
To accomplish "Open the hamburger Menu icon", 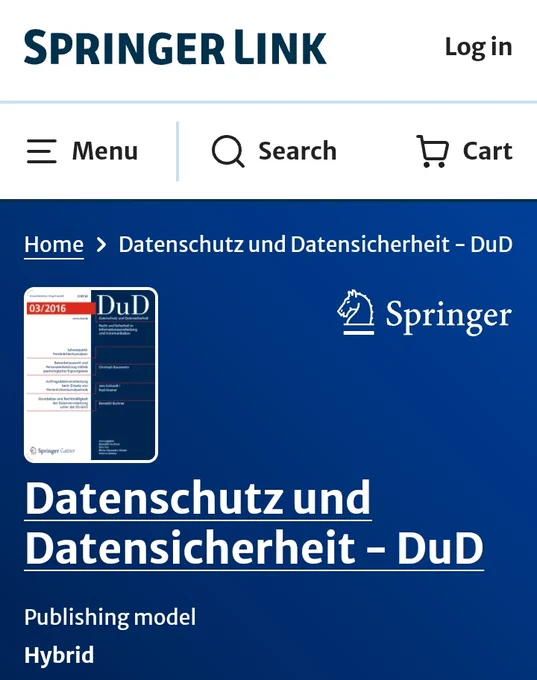I will 42,151.
